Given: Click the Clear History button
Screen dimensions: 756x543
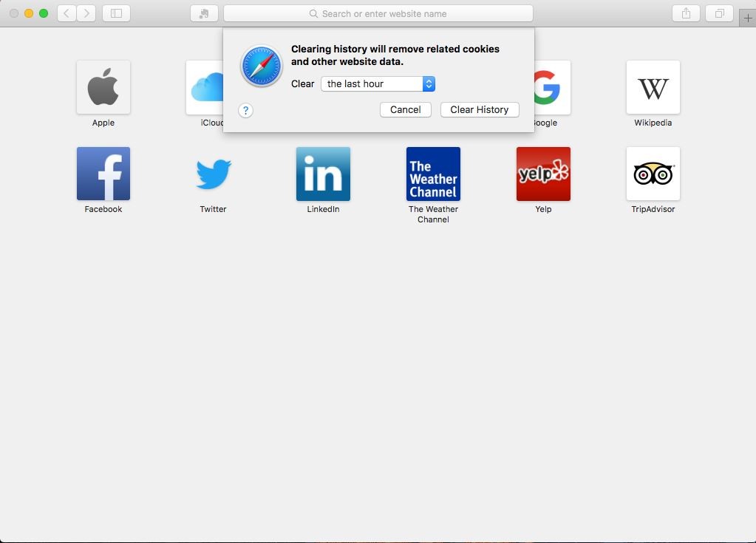Looking at the screenshot, I should point(480,110).
